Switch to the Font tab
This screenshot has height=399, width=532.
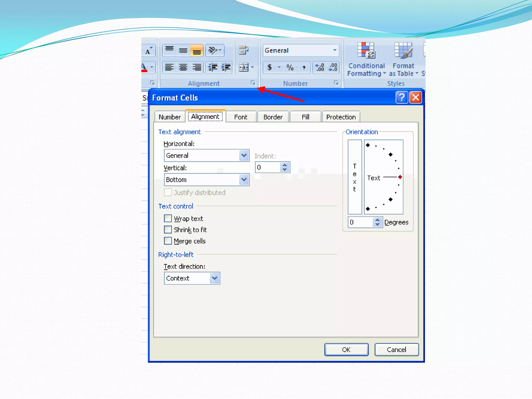pyautogui.click(x=241, y=117)
